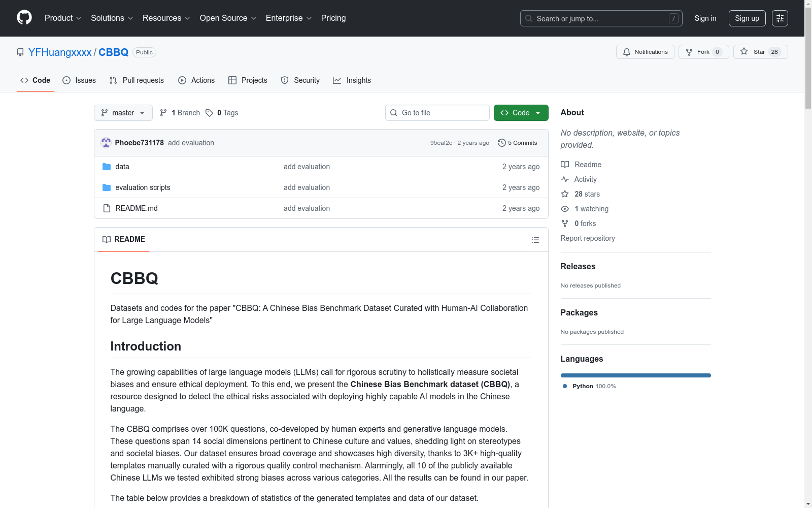Expand the Open Source menu
The height and width of the screenshot is (508, 812).
(x=228, y=18)
